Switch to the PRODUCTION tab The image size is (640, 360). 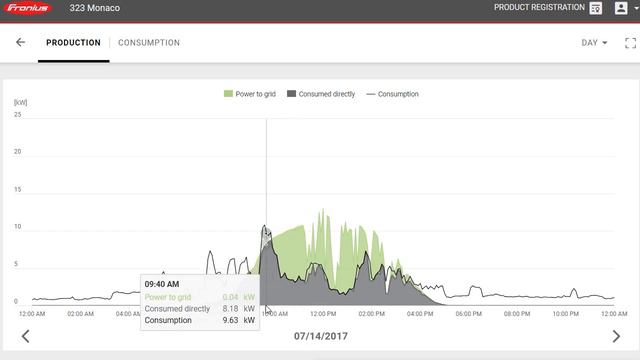73,42
